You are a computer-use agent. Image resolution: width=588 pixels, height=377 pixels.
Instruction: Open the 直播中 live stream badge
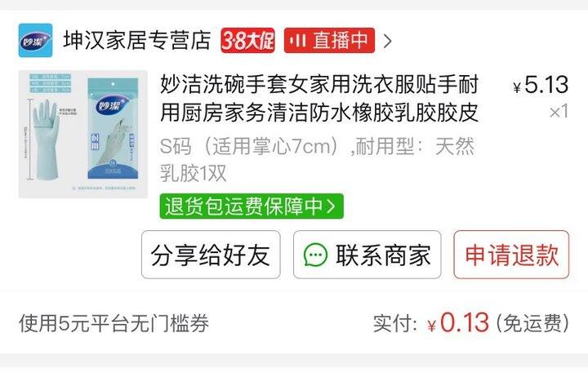coord(329,41)
